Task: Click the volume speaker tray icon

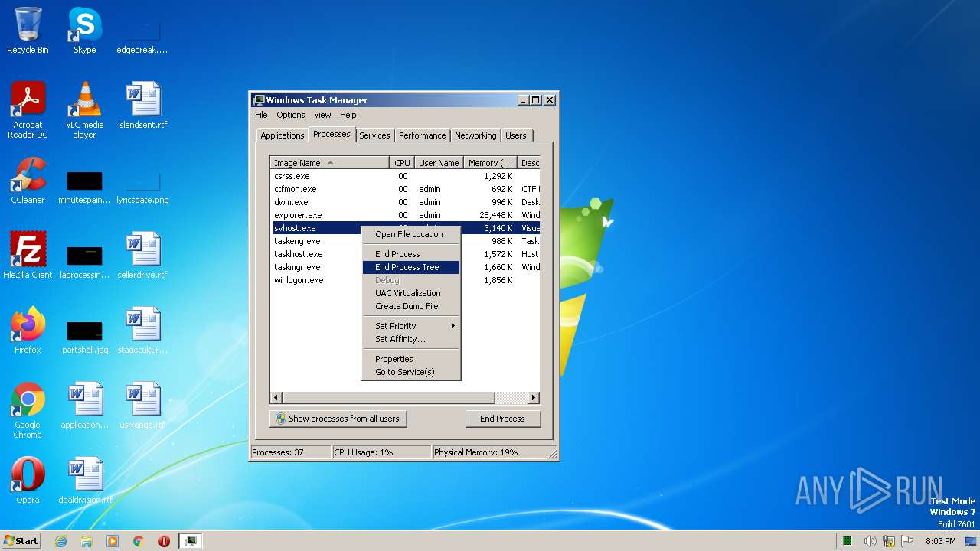Action: click(870, 541)
